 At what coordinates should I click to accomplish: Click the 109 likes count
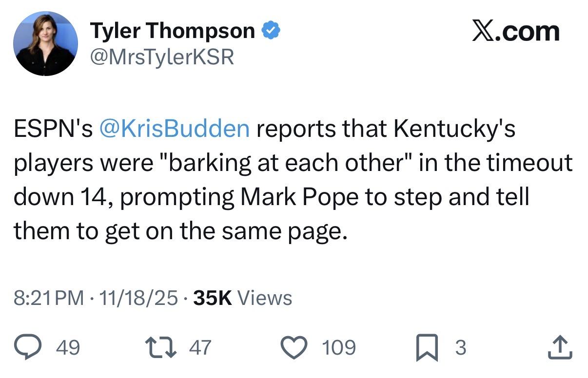pyautogui.click(x=339, y=348)
